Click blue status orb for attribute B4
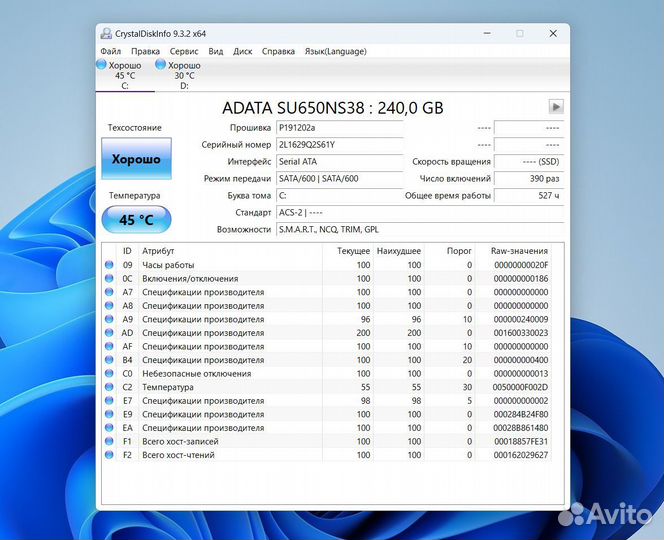This screenshot has height=540, width=664. click(x=109, y=360)
